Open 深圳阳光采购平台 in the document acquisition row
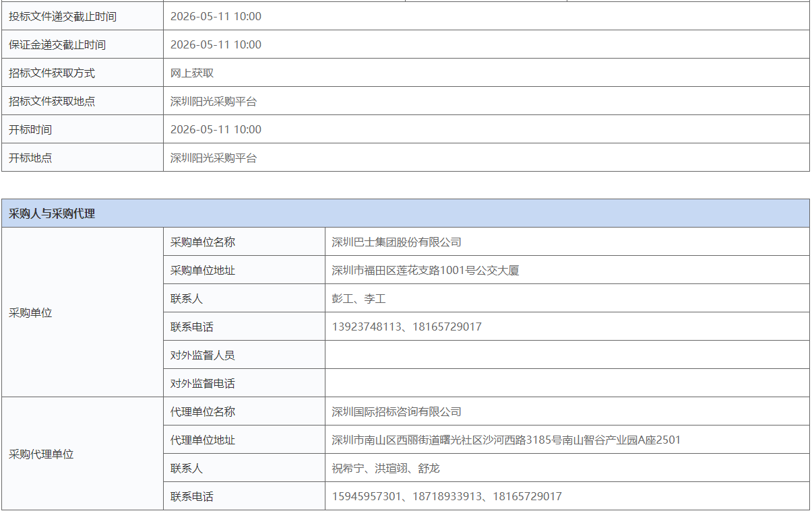 point(211,100)
